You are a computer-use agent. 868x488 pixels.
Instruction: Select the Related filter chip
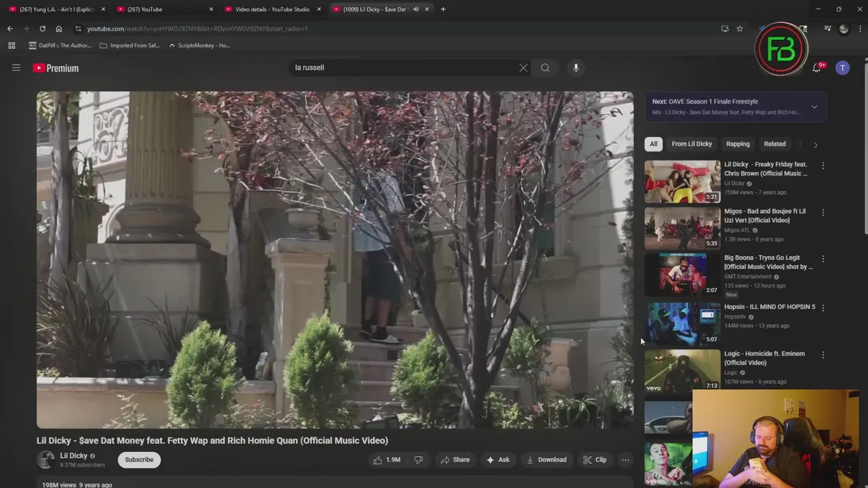point(774,144)
